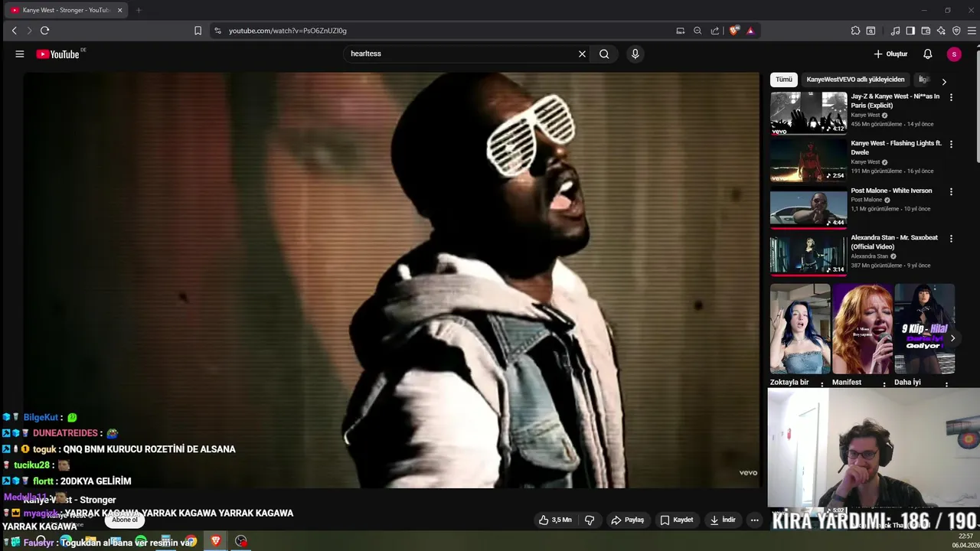This screenshot has height=551, width=980.
Task: Run search with the magnifier button
Action: [604, 54]
